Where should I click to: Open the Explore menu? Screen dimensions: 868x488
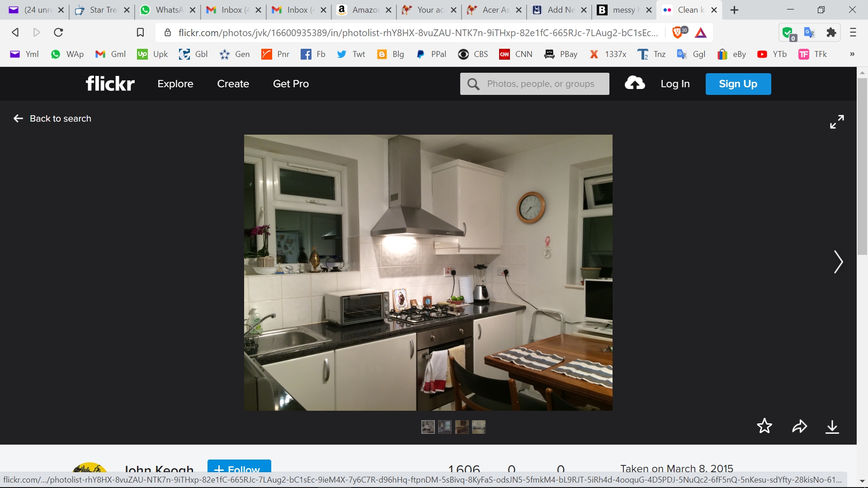click(175, 84)
